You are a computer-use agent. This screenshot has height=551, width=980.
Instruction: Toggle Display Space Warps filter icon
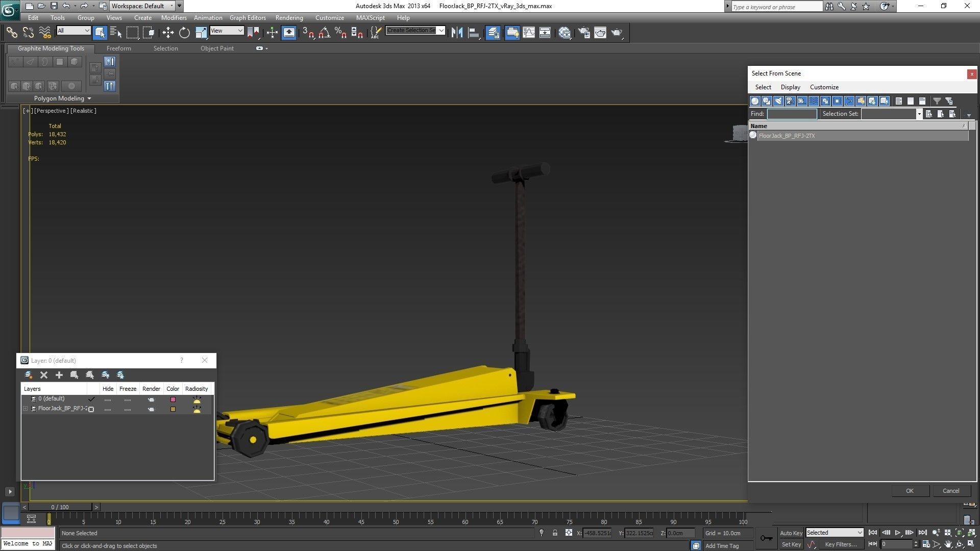[x=814, y=101]
